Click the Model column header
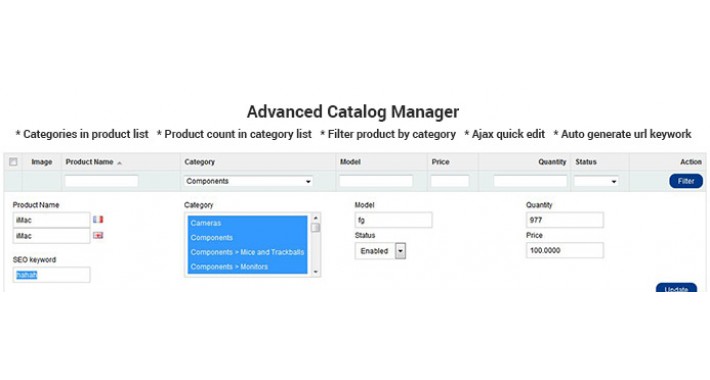This screenshot has height=380, width=710. click(x=350, y=162)
